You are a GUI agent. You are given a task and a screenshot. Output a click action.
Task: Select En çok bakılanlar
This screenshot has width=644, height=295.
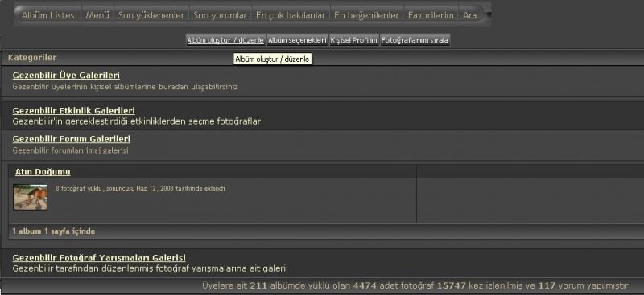291,15
